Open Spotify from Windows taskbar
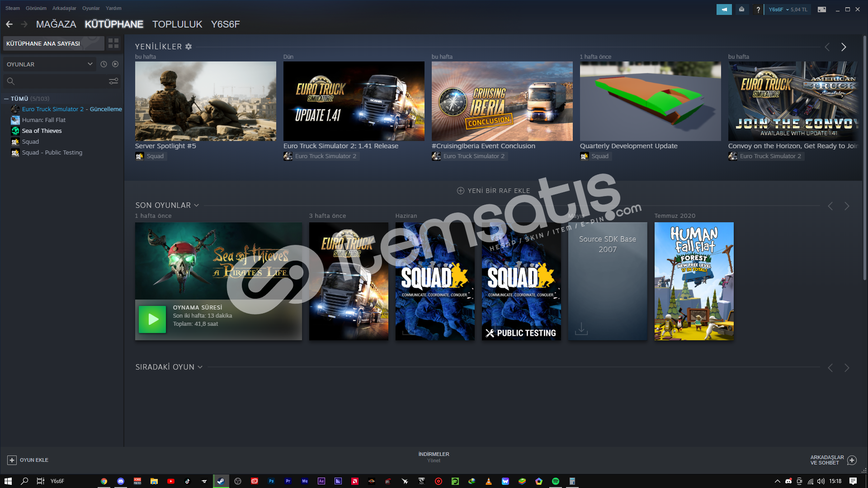Screen dimensions: 868x488 point(556,481)
